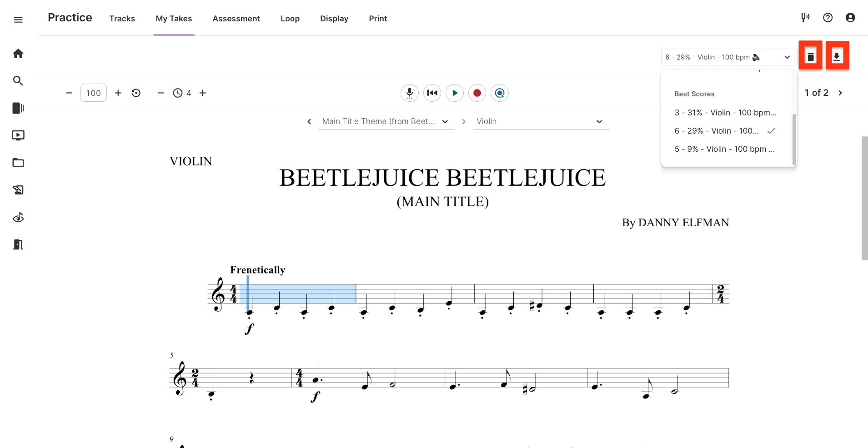
Task: Click the page vertical scrollbar
Action: pos(864,198)
